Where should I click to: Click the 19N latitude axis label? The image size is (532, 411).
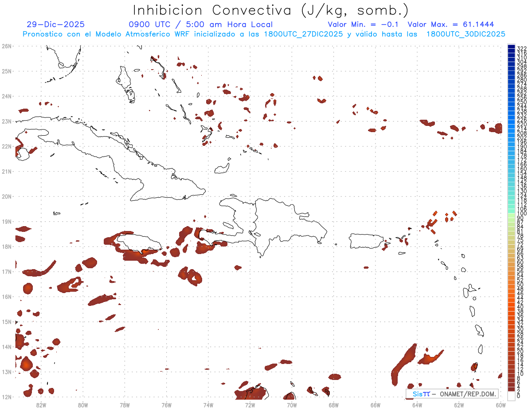click(x=7, y=221)
